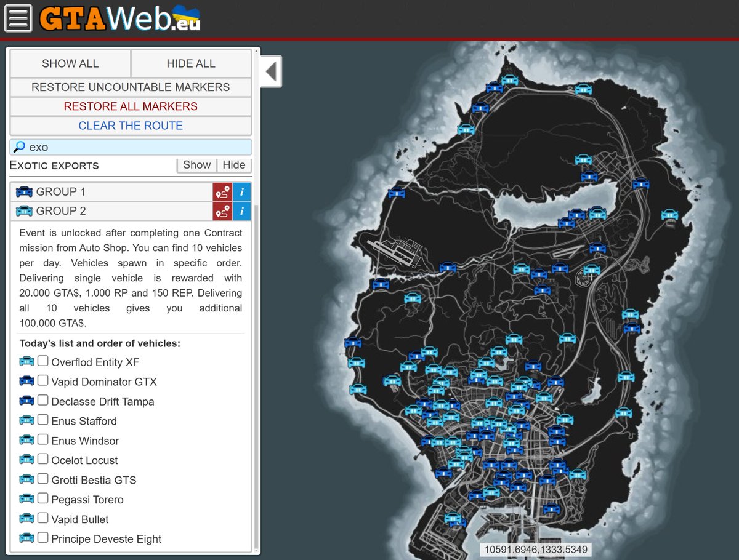This screenshot has width=739, height=560.
Task: Click the SHOW ALL button
Action: 70,63
